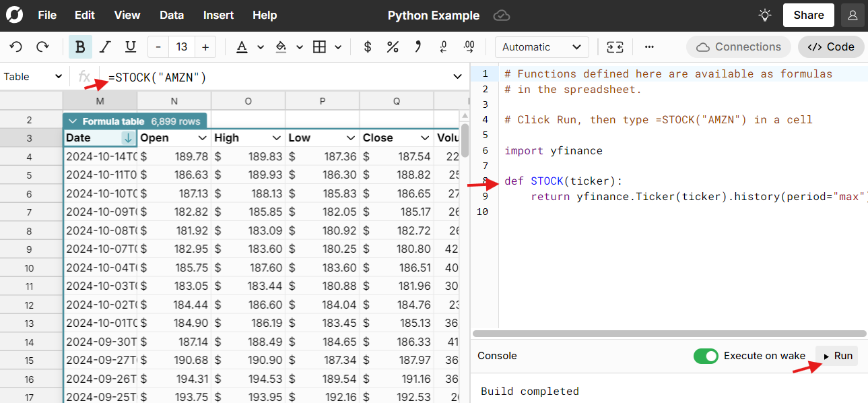The width and height of the screenshot is (868, 403).
Task: Click the Share button
Action: [808, 14]
